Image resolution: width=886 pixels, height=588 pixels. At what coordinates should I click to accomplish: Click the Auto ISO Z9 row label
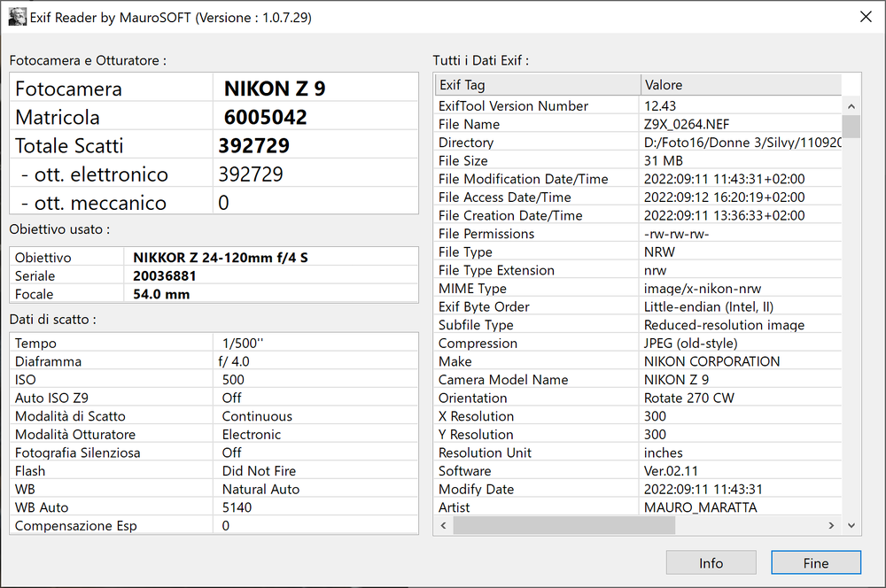[x=51, y=398]
